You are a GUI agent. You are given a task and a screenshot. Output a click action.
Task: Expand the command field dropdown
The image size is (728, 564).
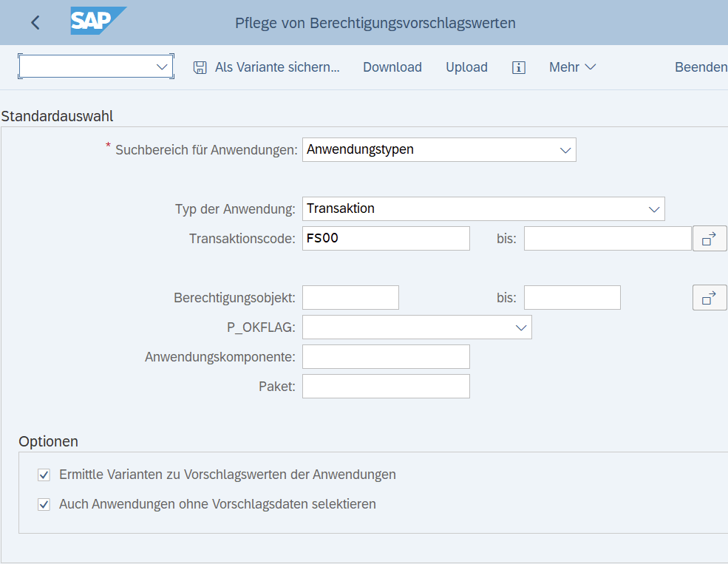[162, 67]
